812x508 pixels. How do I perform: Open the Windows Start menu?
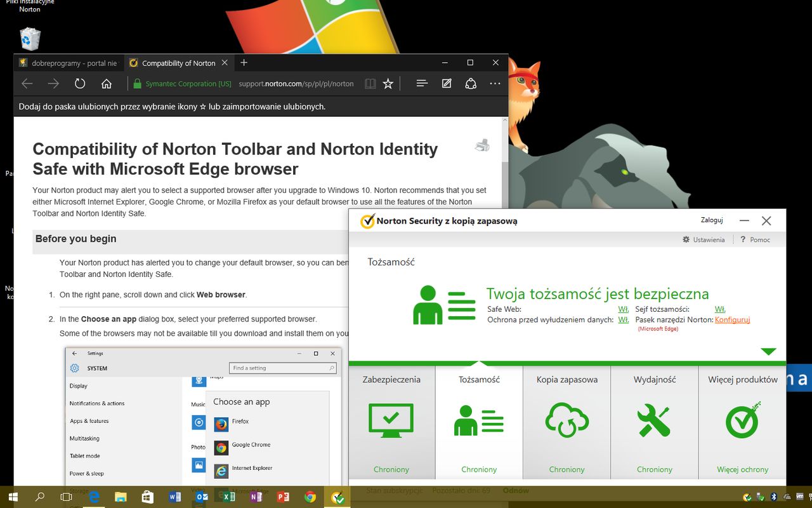click(x=13, y=497)
